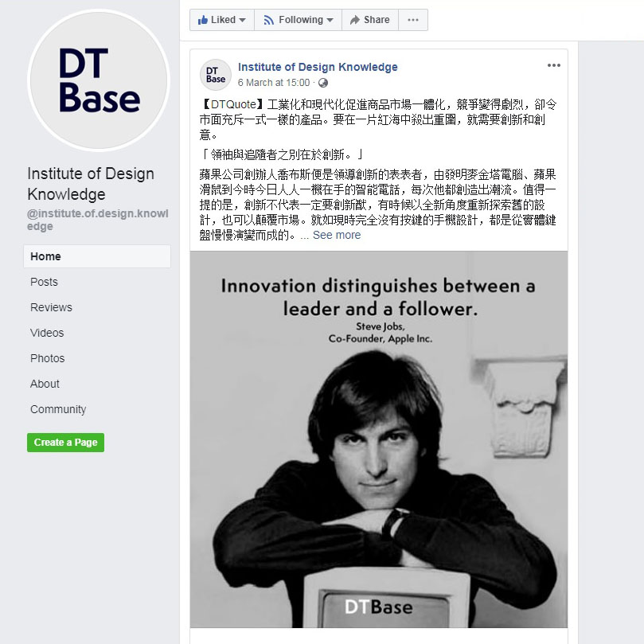Open the Videos section

tap(47, 333)
